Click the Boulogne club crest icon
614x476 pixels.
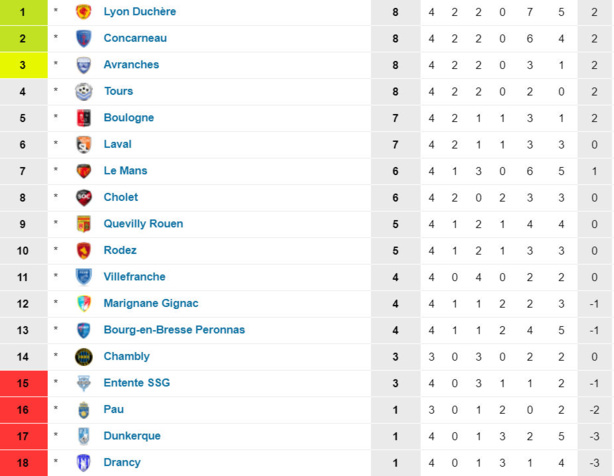click(84, 118)
